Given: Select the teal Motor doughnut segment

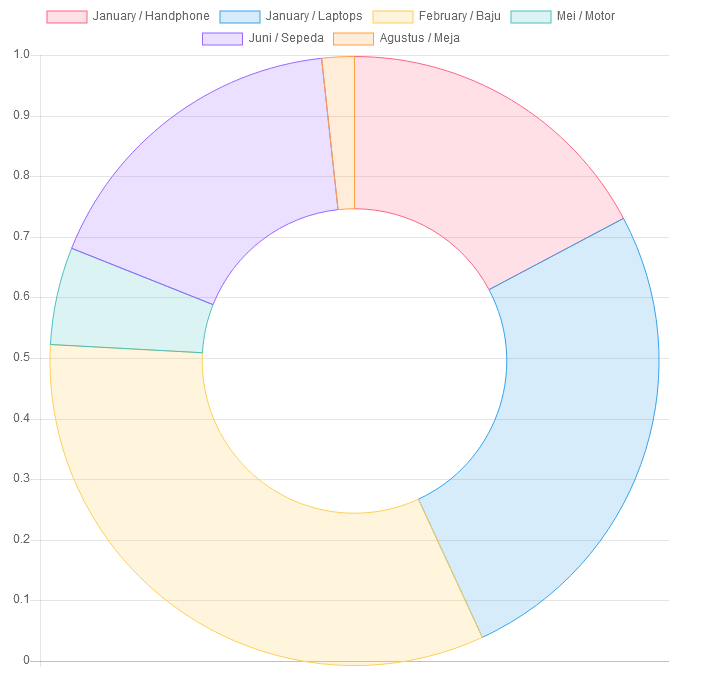Looking at the screenshot, I should click(x=131, y=311).
